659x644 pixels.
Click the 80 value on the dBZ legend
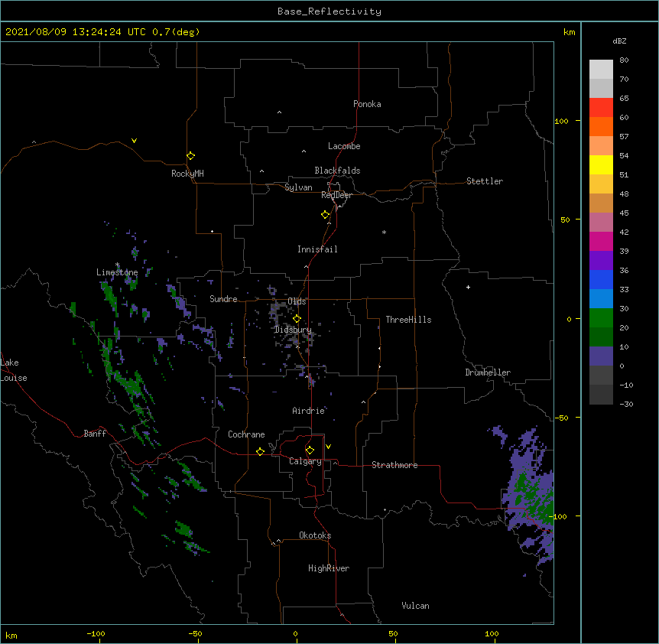(x=624, y=60)
